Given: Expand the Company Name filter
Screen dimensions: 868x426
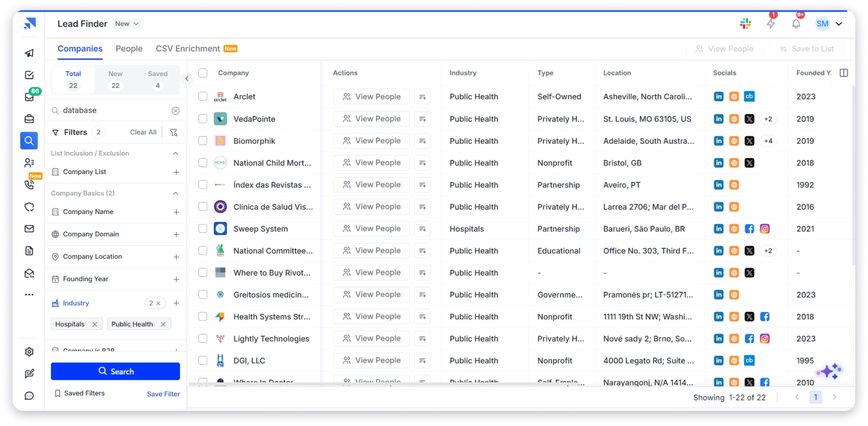Looking at the screenshot, I should [x=176, y=212].
